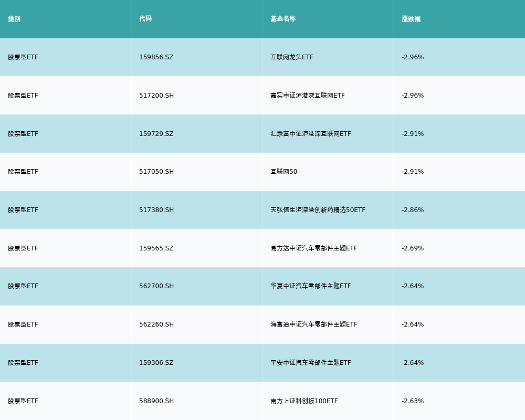Image resolution: width=525 pixels, height=420 pixels.
Task: Select fund name 汇添富中证沪港深互联网ETF
Action: 311,134
